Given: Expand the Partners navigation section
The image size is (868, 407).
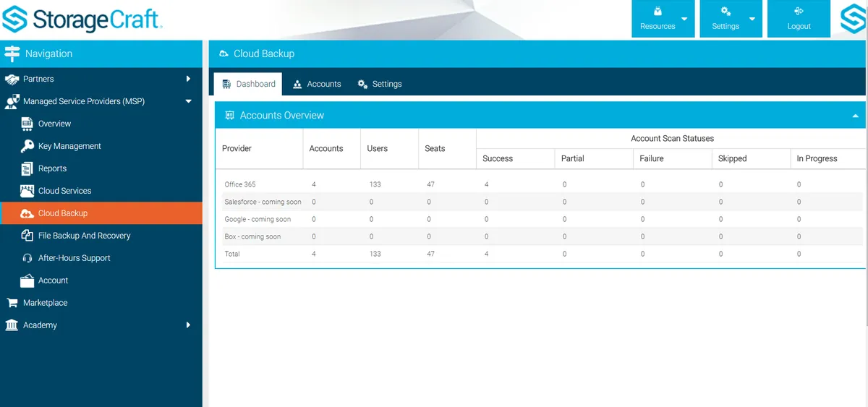Looking at the screenshot, I should click(x=188, y=79).
